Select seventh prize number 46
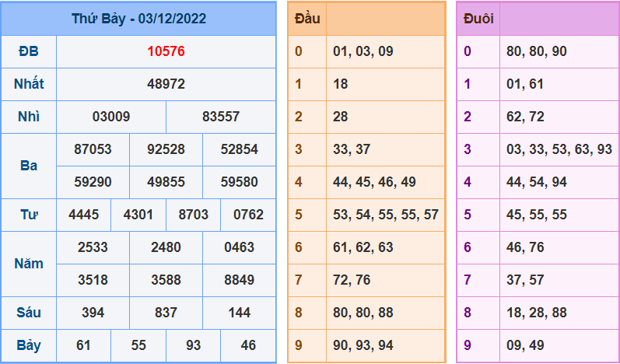 pyautogui.click(x=248, y=345)
